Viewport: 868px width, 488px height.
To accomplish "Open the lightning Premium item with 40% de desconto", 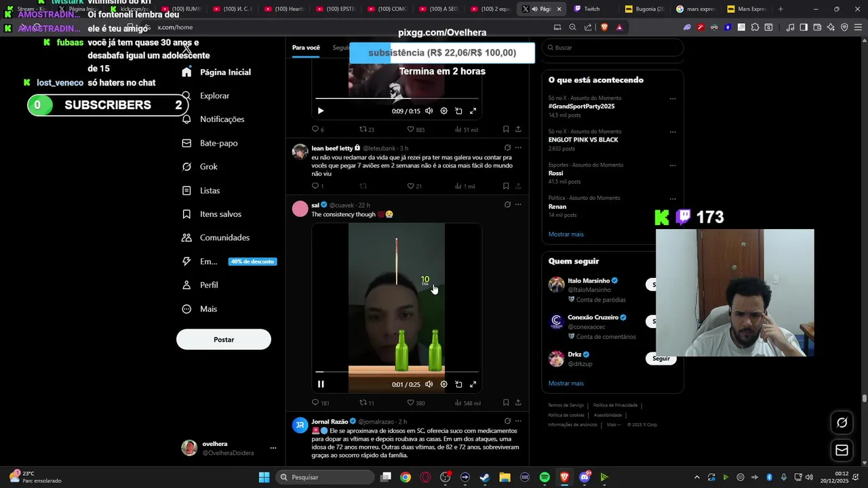I will point(229,262).
